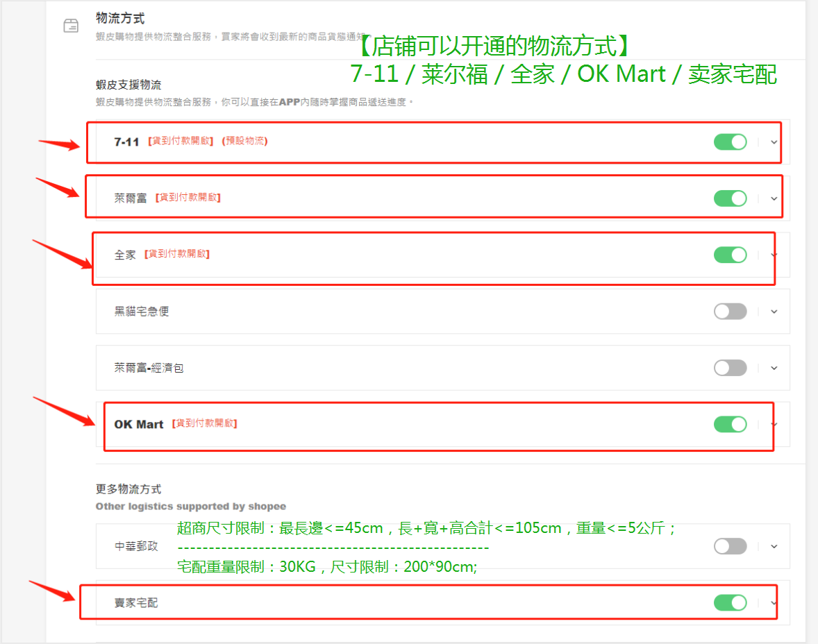Image resolution: width=818 pixels, height=644 pixels.
Task: Disable the OK Mart toggle
Action: [x=730, y=424]
